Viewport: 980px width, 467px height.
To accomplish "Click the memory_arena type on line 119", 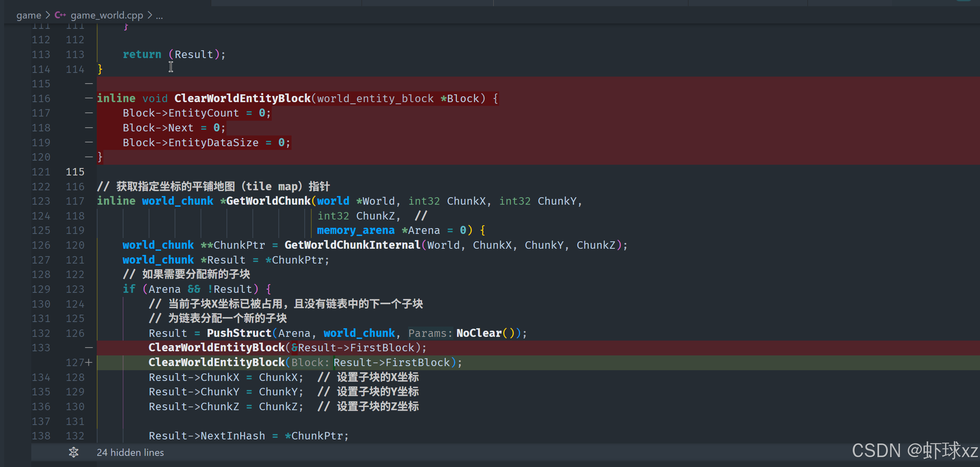I will [355, 230].
